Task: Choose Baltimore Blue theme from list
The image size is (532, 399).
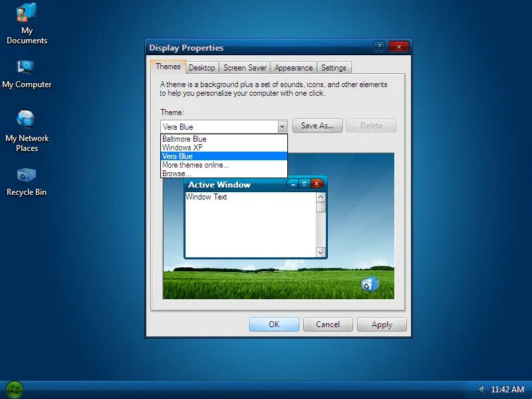Action: click(224, 139)
